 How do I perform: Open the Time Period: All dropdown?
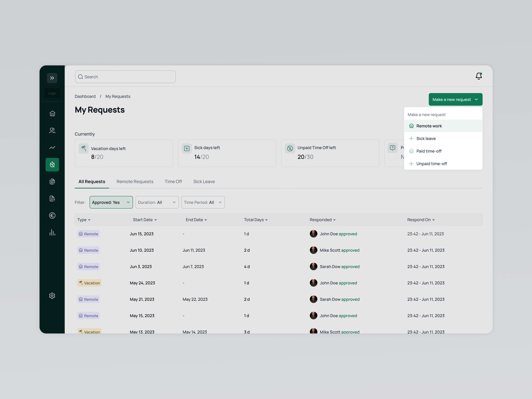pyautogui.click(x=203, y=202)
